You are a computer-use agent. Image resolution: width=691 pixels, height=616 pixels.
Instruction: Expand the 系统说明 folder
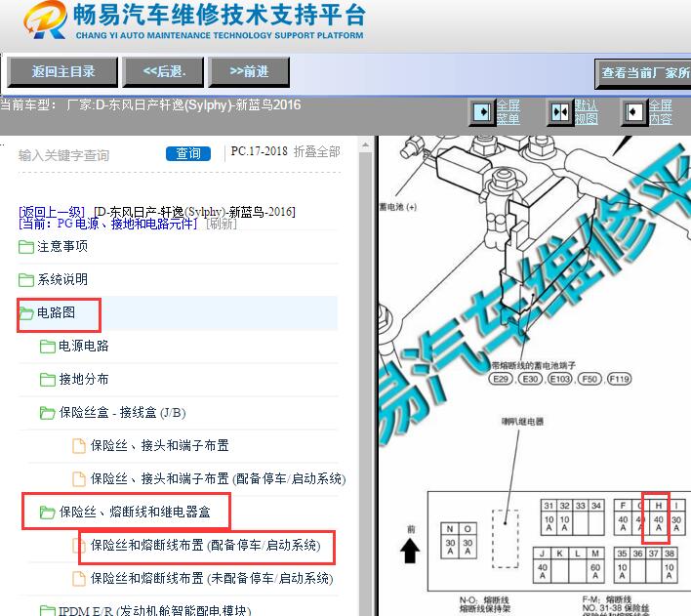[x=62, y=279]
